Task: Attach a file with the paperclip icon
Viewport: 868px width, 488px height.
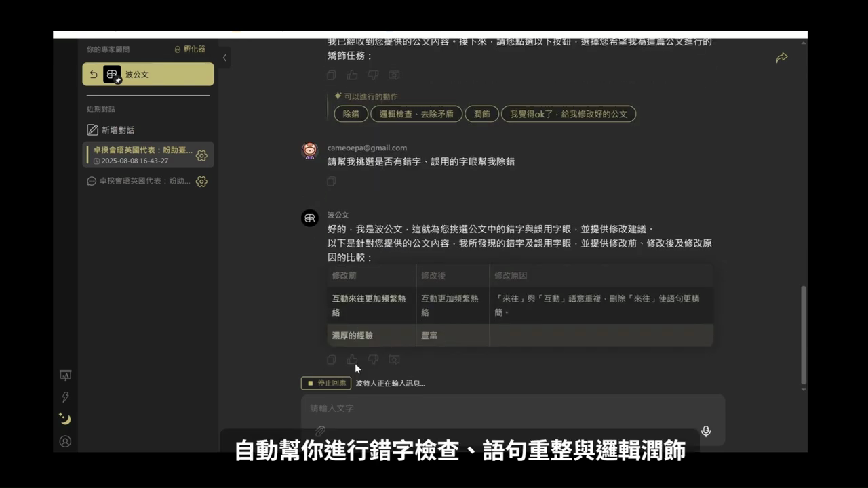Action: click(320, 431)
